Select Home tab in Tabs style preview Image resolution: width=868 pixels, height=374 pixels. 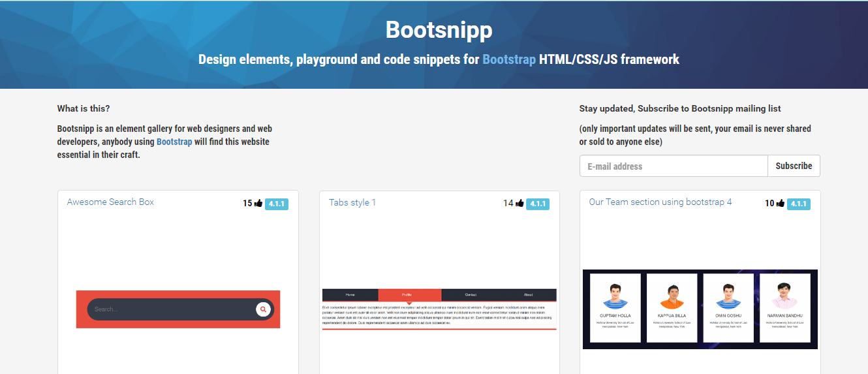click(x=350, y=295)
